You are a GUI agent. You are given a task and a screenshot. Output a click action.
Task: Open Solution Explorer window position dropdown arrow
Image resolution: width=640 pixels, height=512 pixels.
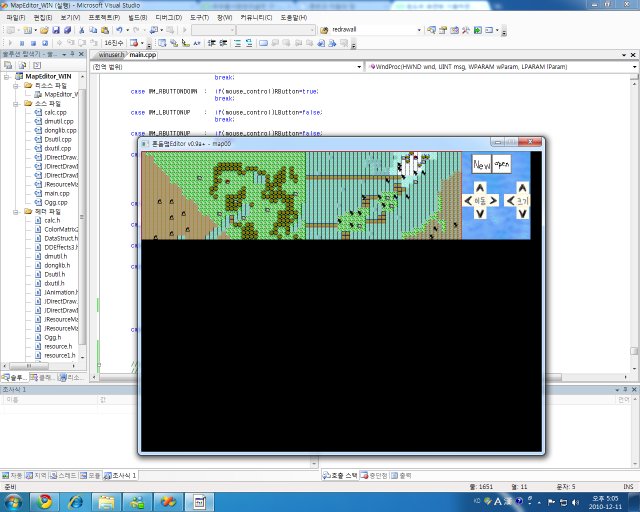pyautogui.click(x=64, y=54)
